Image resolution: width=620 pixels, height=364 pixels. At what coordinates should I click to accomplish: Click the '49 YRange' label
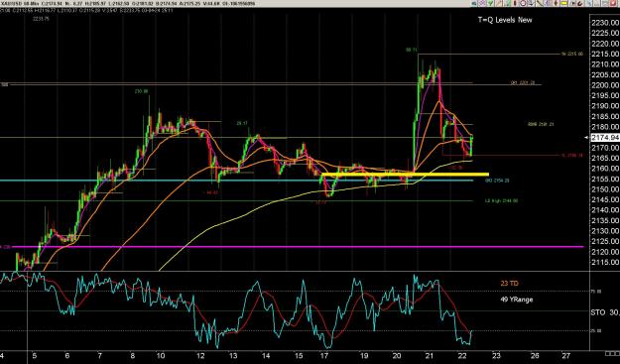pos(516,300)
